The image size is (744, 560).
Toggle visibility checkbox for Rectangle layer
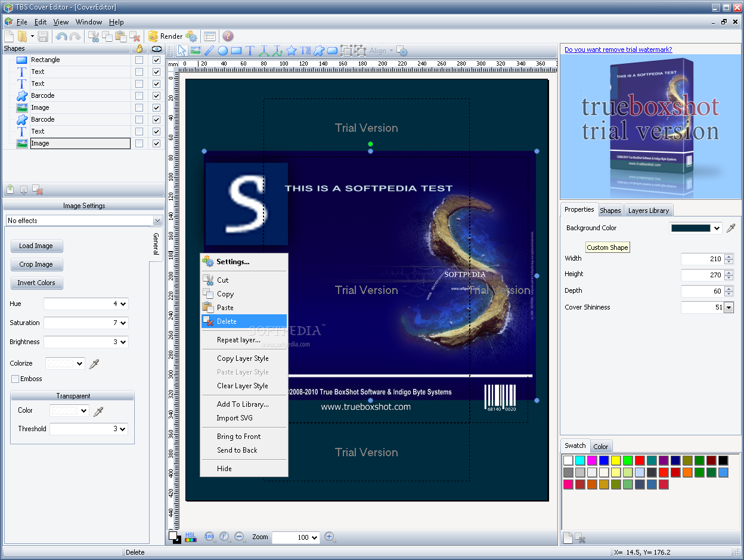(156, 60)
